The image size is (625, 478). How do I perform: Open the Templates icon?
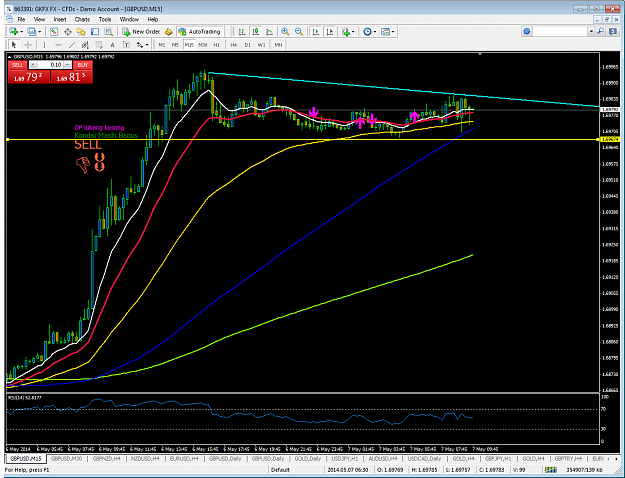click(385, 31)
